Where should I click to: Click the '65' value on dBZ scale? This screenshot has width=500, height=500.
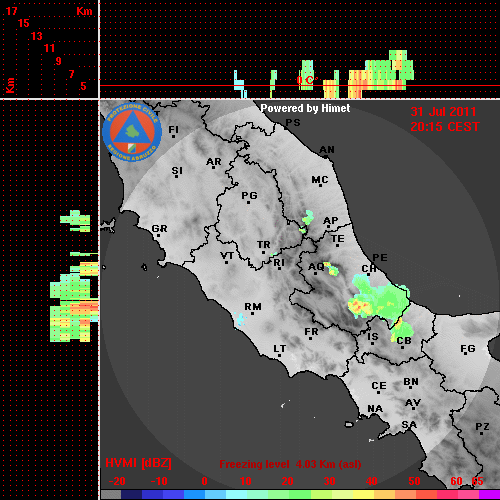pos(477,481)
